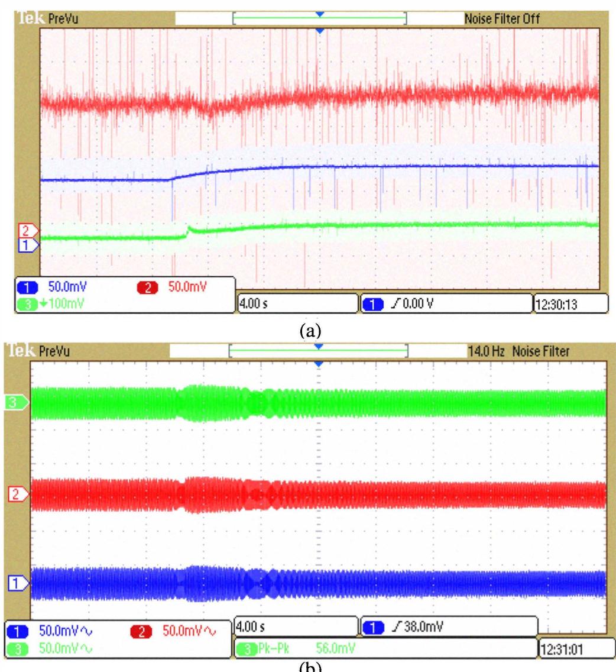Click channel 1 badge in bottom scale readout
The image size is (616, 672).
click(18, 631)
